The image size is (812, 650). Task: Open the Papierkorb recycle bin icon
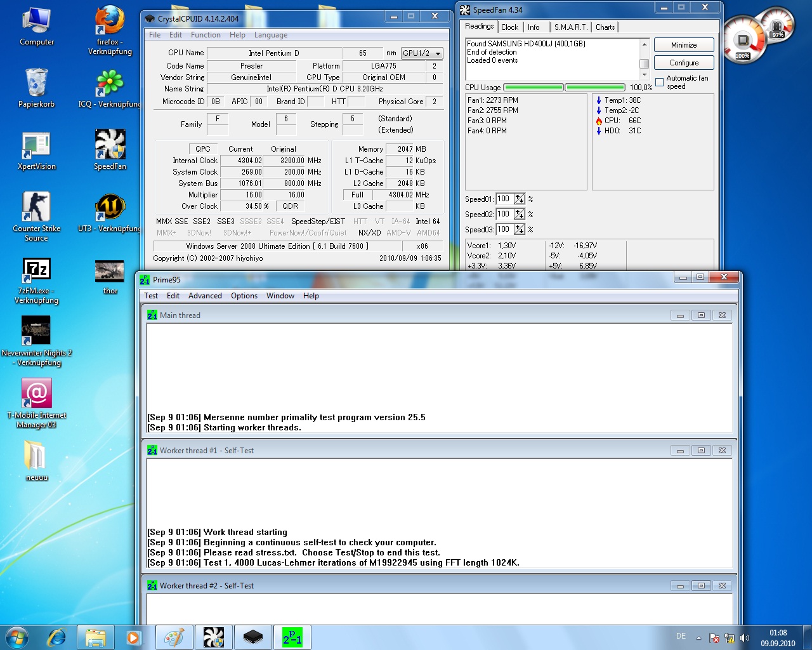tap(37, 88)
